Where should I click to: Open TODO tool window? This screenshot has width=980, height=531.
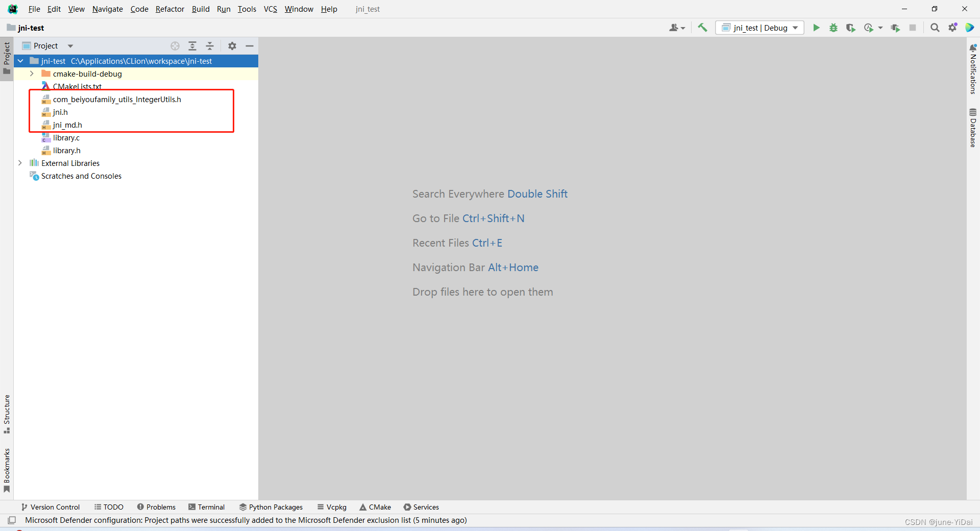pyautogui.click(x=109, y=507)
